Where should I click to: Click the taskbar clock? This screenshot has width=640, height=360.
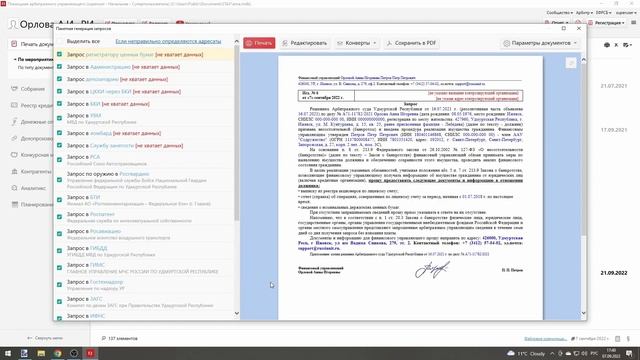coord(611,353)
